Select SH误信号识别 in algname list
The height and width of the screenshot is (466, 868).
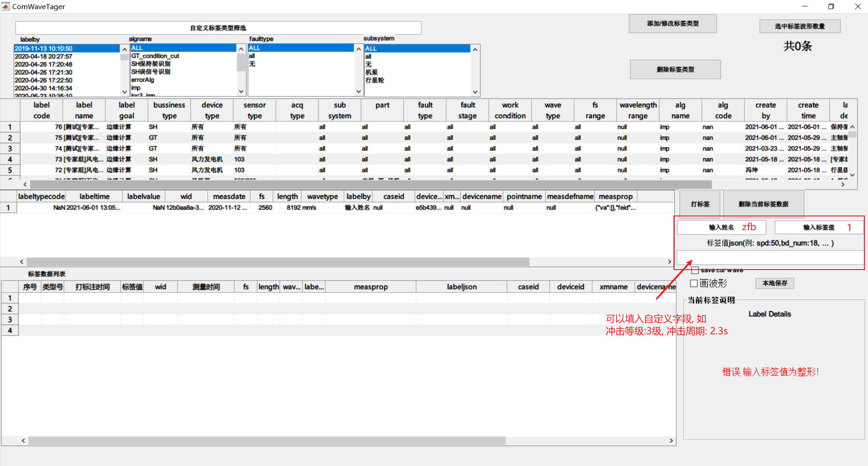(x=183, y=72)
